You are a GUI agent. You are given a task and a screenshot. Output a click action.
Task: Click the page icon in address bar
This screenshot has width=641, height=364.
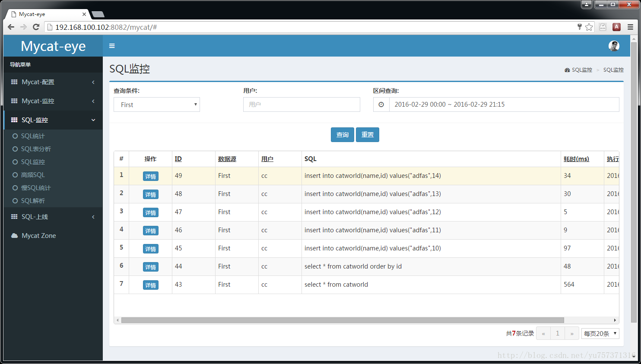point(50,27)
